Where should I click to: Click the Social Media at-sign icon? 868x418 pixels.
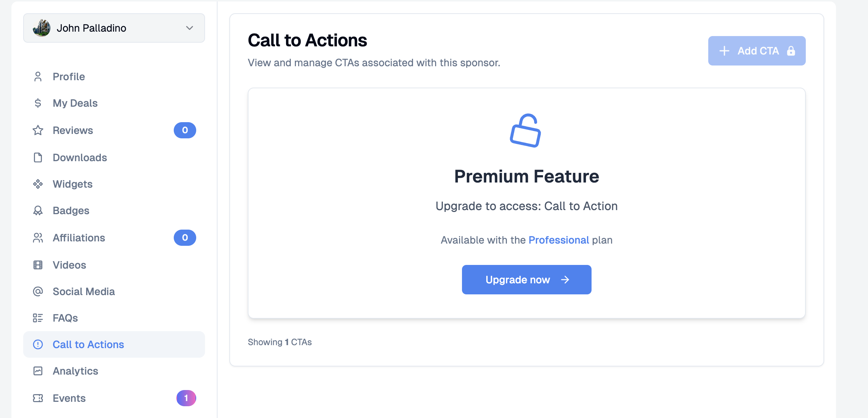pos(38,291)
